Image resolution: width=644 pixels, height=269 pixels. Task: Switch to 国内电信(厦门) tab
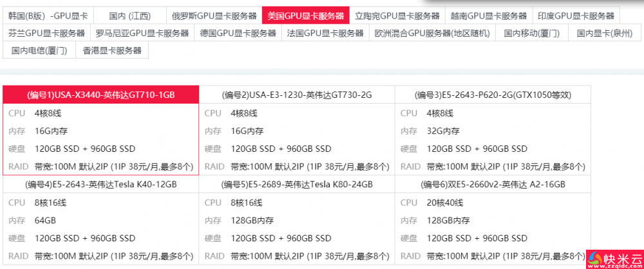(39, 50)
